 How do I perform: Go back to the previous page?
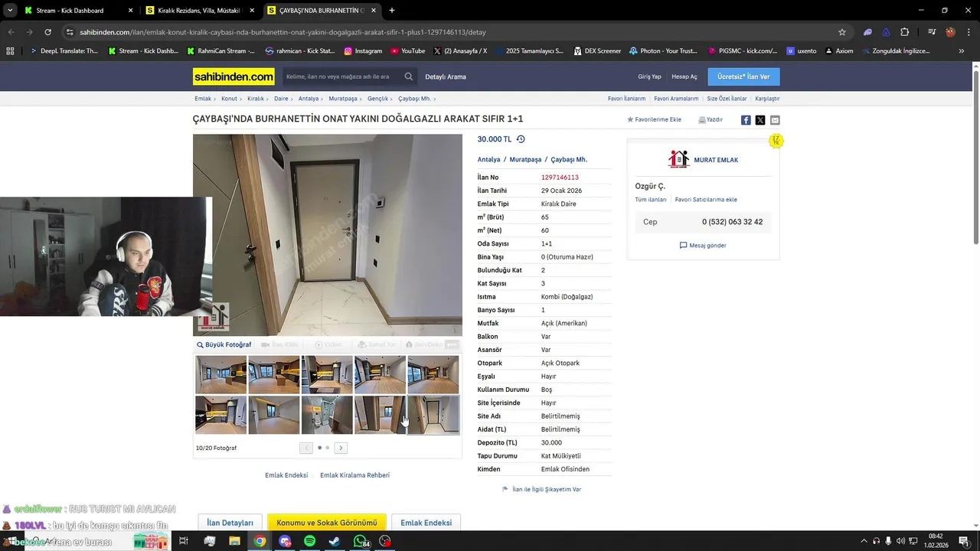11,32
